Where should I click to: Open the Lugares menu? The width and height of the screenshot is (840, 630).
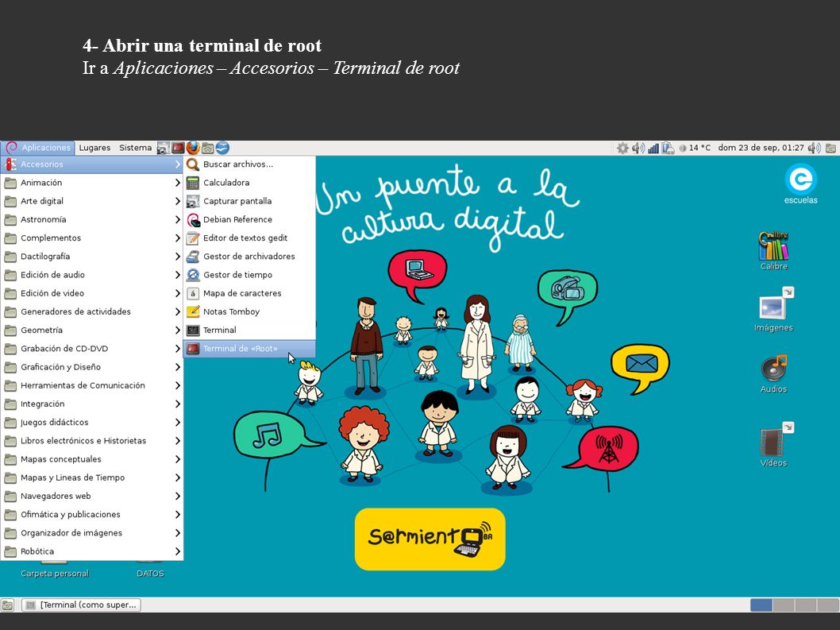[94, 148]
